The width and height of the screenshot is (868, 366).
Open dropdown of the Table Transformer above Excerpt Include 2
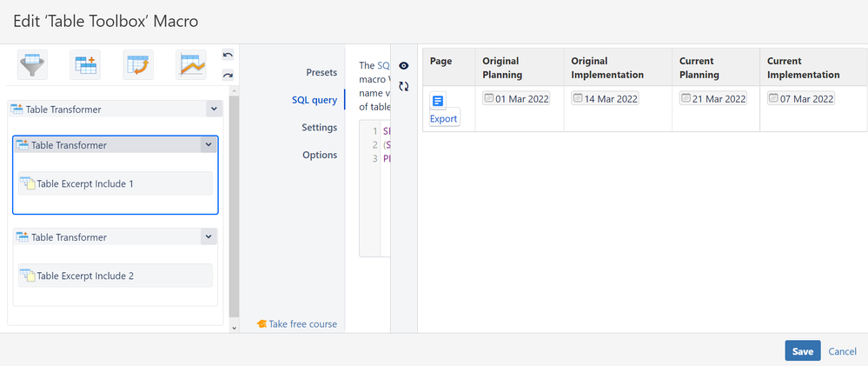click(x=209, y=237)
